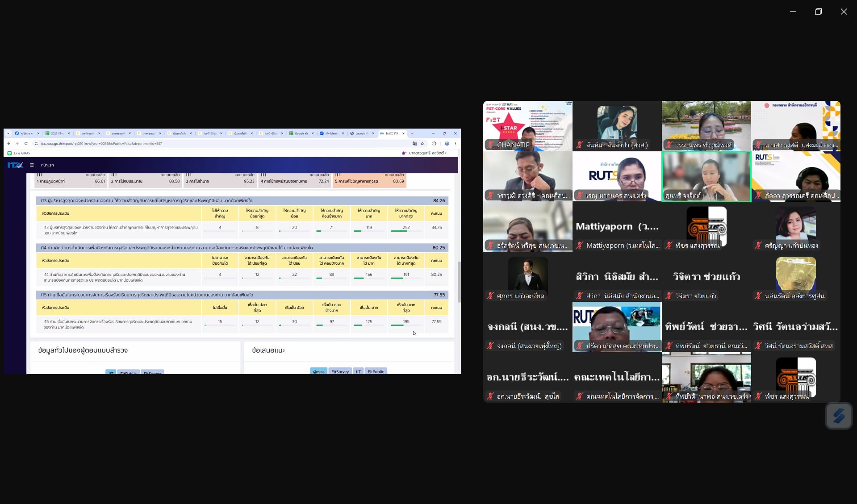Viewport: 857px width, 504px height.
Task: Close the NACC ITA browser tab
Action: click(403, 133)
